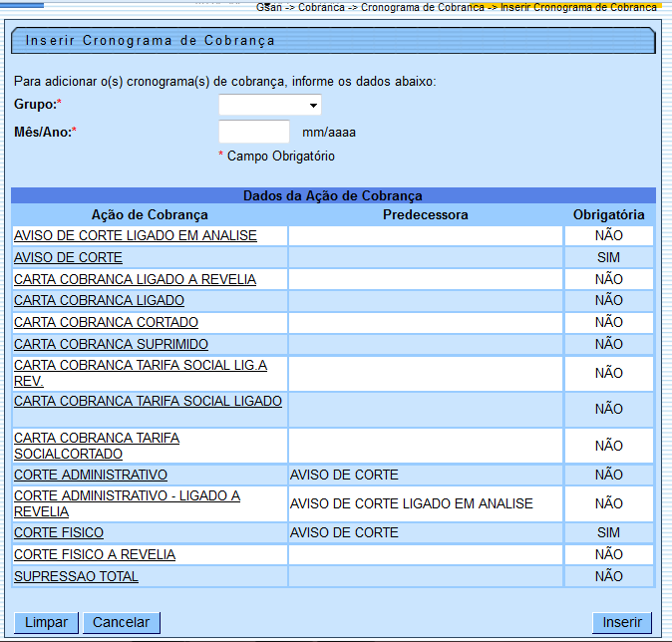This screenshot has width=672, height=642.
Task: Click the Inserir button
Action: [x=621, y=622]
